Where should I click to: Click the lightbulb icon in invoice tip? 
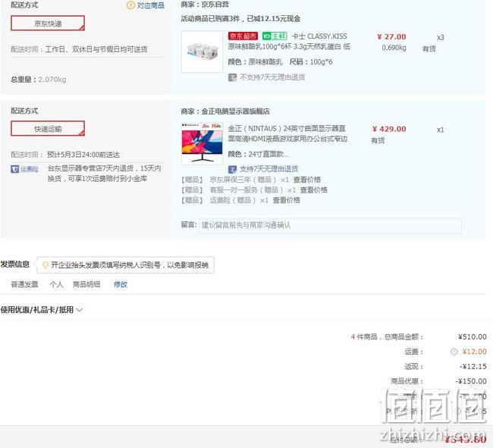click(46, 265)
